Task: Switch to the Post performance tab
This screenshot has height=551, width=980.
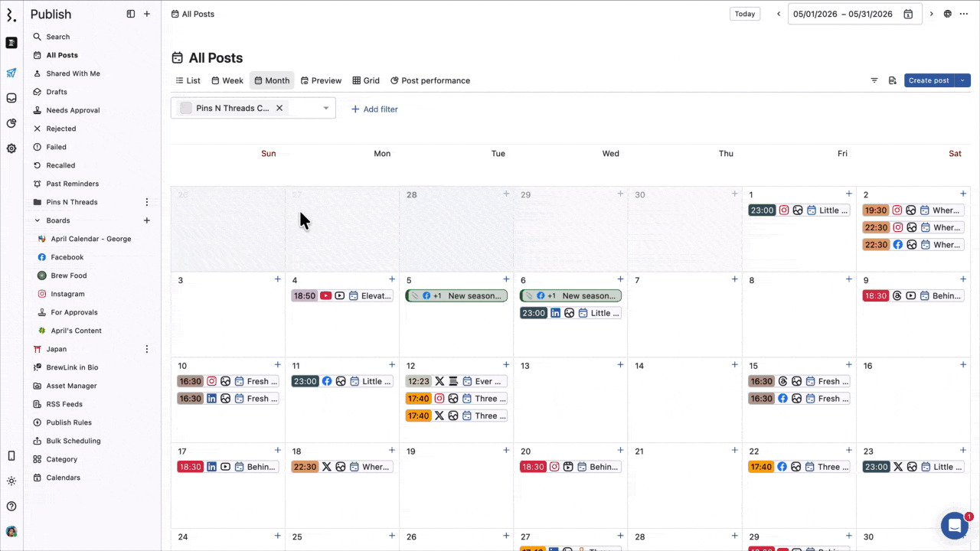Action: [430, 80]
